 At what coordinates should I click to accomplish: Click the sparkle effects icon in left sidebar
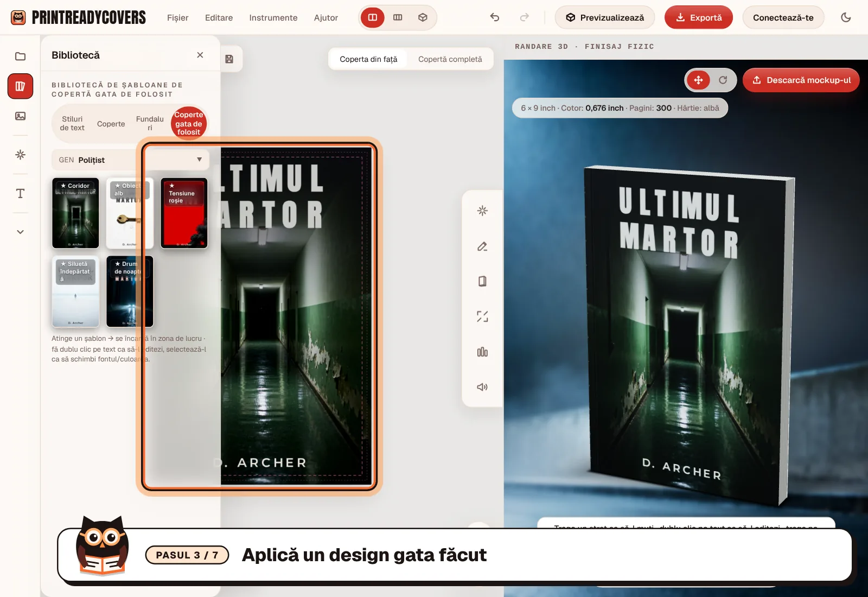point(20,155)
